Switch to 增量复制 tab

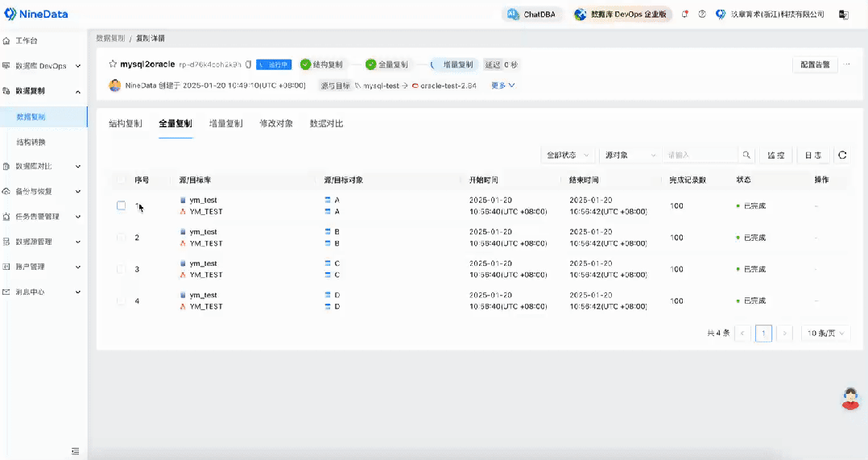point(225,123)
